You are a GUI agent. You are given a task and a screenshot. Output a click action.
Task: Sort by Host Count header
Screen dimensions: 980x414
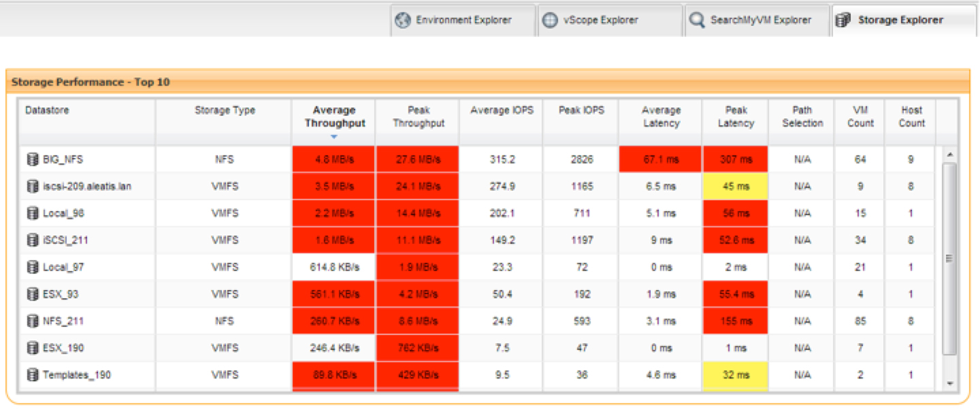(x=911, y=121)
